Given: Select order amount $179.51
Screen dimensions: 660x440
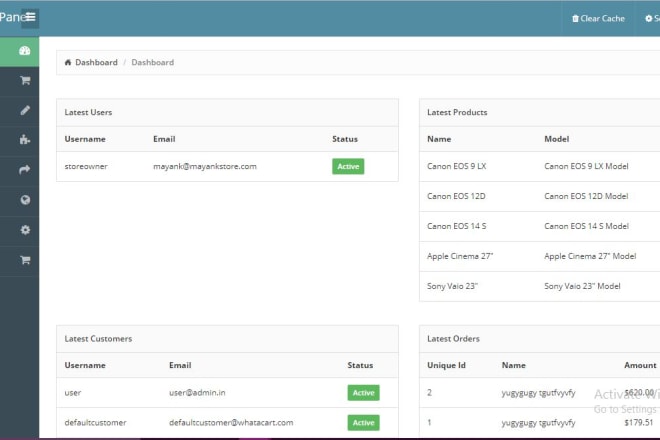Looking at the screenshot, I should click(639, 422).
